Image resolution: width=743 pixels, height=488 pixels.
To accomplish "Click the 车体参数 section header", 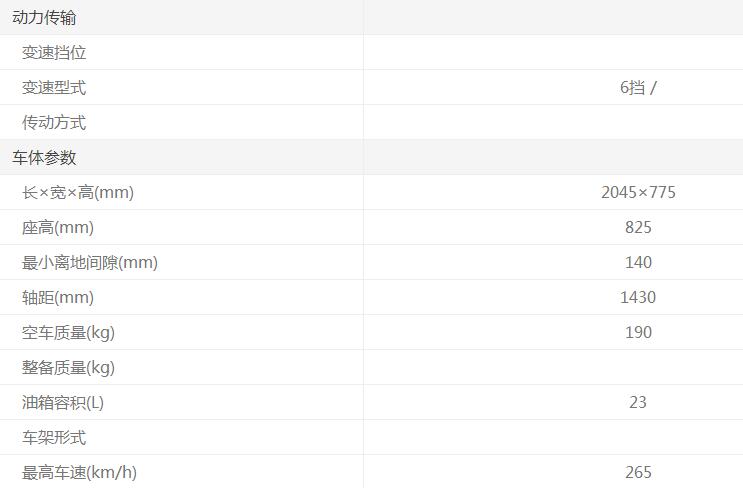I will 44,157.
